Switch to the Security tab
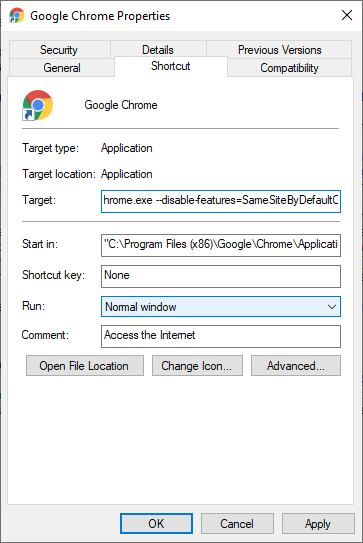This screenshot has height=543, width=363. (59, 50)
